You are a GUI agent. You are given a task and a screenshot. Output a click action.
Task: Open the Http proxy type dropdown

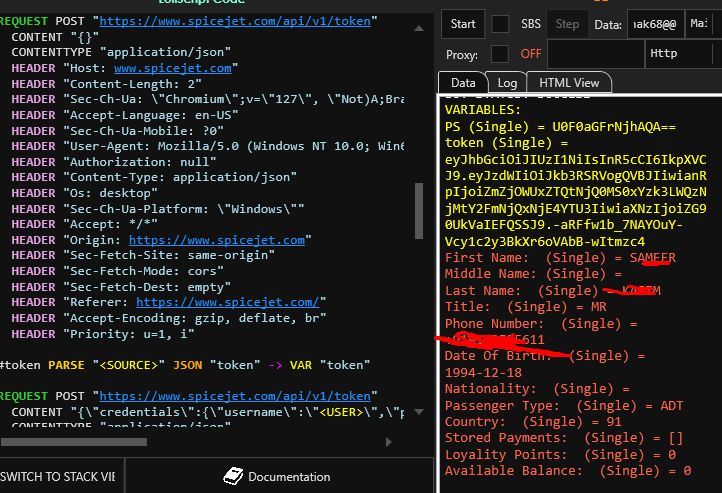683,54
